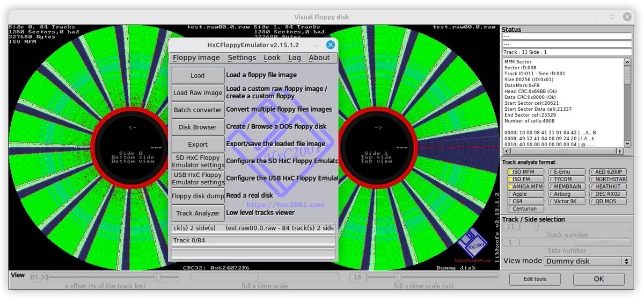Screen dimensions: 644x301
Task: Click the Floppy disk dump button
Action: (x=197, y=196)
